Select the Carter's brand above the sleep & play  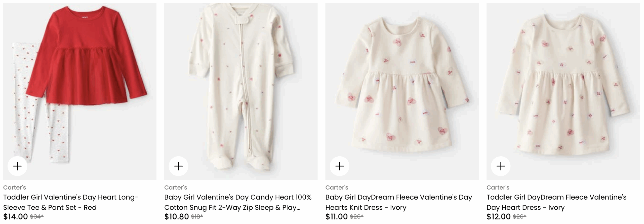[x=176, y=188]
